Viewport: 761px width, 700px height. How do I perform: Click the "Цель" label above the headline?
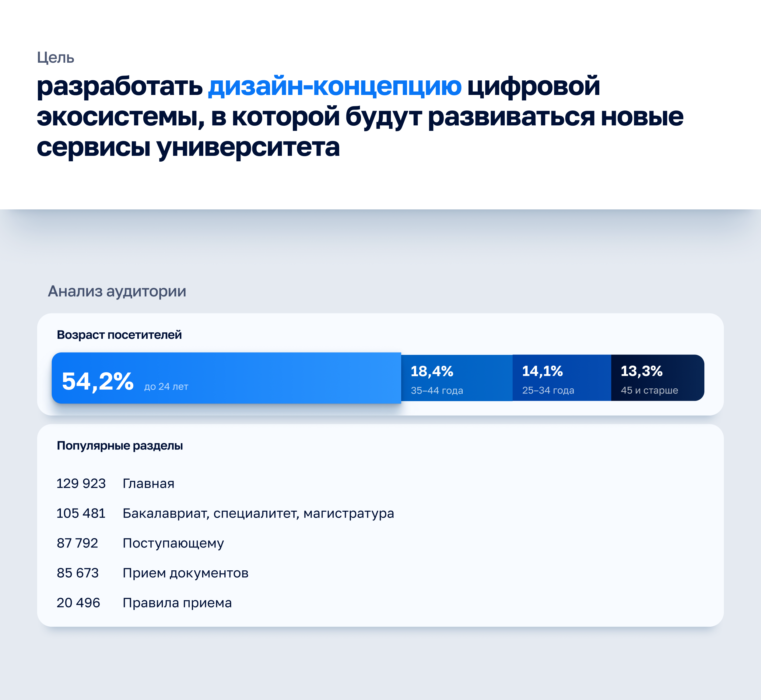(55, 58)
